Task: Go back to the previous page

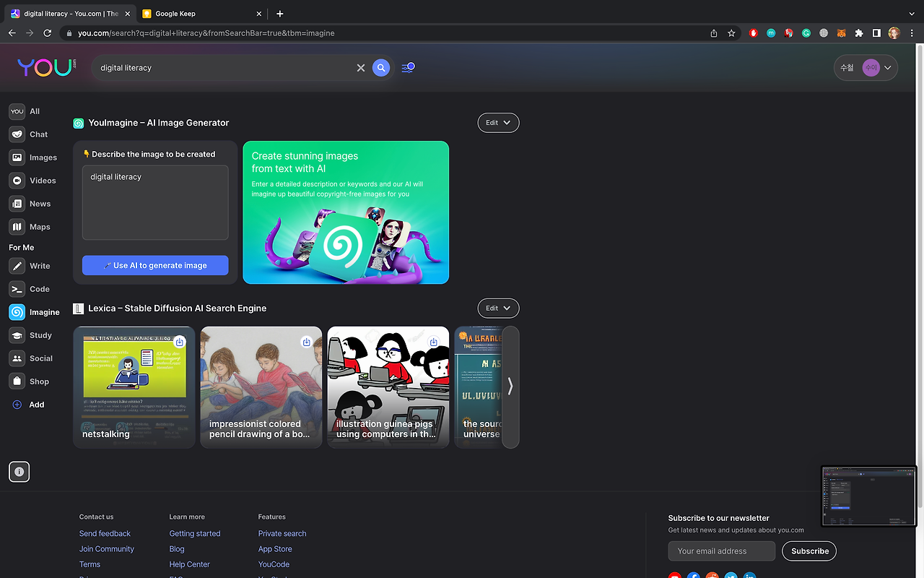Action: click(x=12, y=33)
